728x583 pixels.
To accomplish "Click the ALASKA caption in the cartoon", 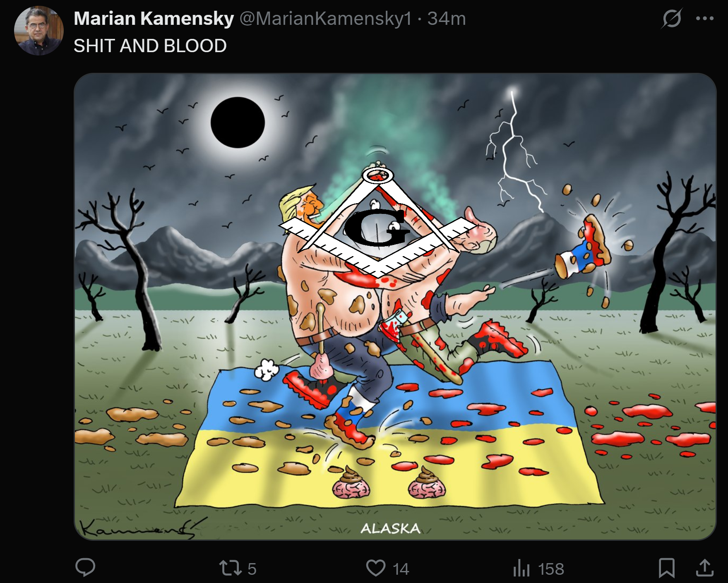I will click(x=390, y=528).
